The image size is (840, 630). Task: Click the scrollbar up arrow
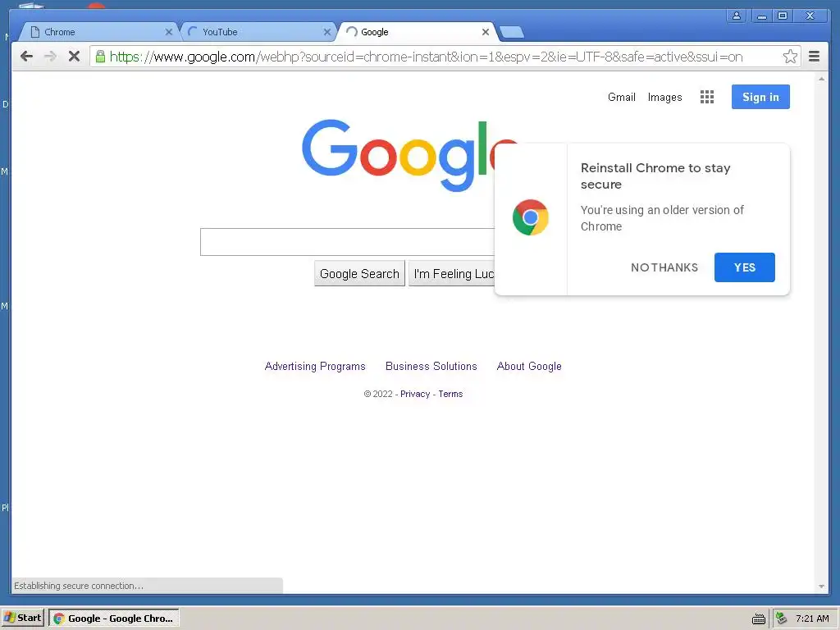click(821, 79)
